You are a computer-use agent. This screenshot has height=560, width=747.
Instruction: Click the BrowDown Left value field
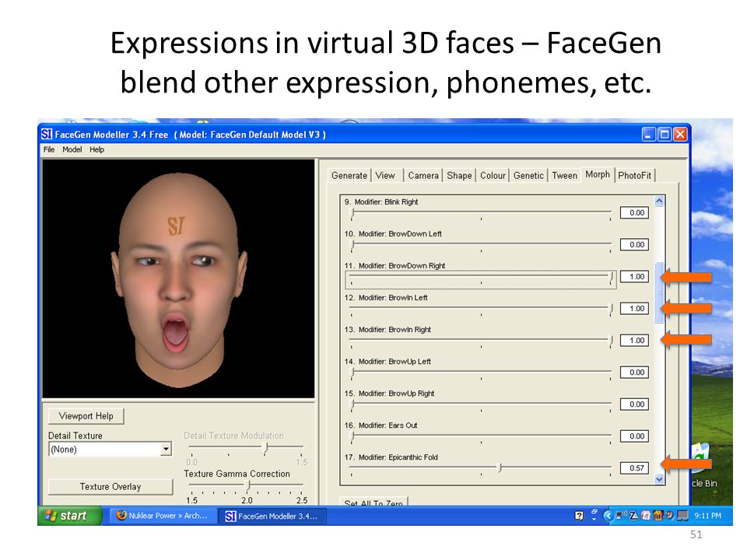(634, 245)
